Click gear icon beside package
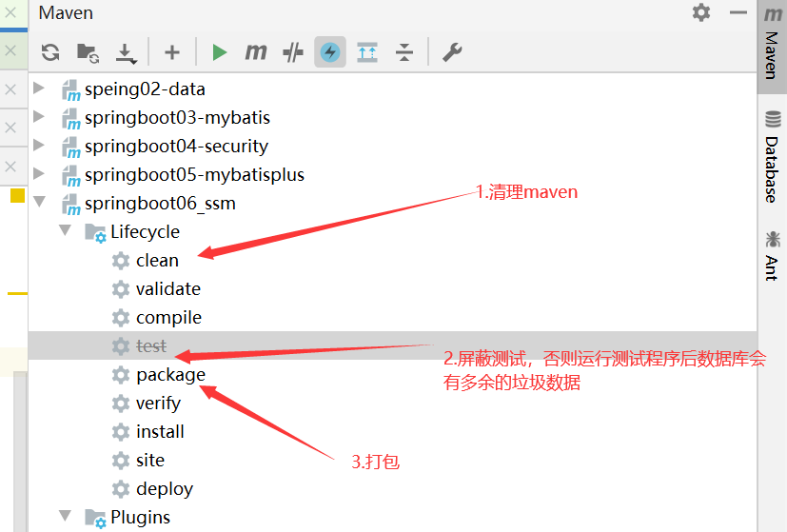 click(x=121, y=375)
